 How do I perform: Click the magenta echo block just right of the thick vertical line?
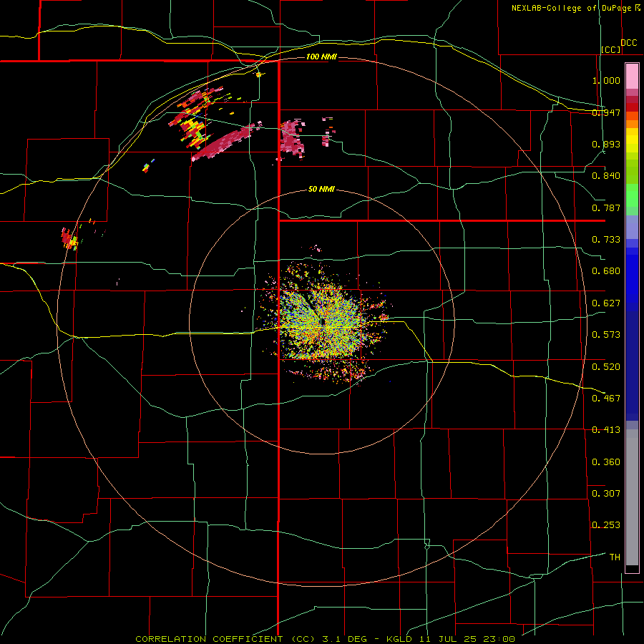[x=292, y=137]
